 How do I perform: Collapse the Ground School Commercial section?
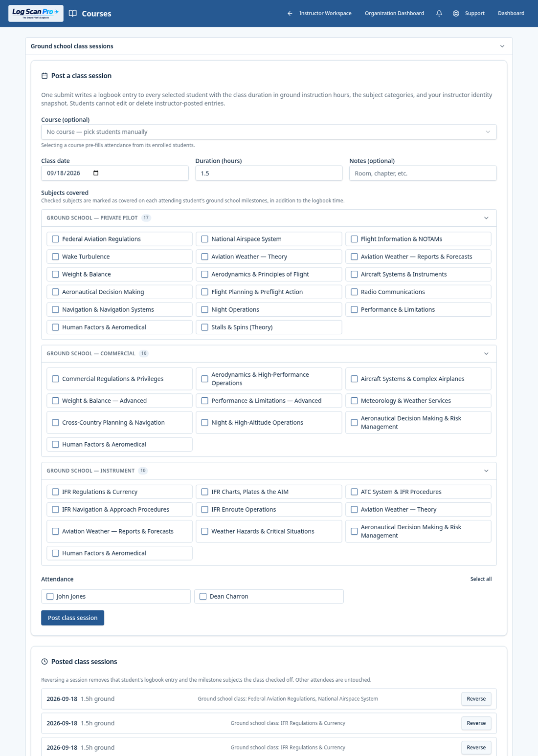pos(486,354)
